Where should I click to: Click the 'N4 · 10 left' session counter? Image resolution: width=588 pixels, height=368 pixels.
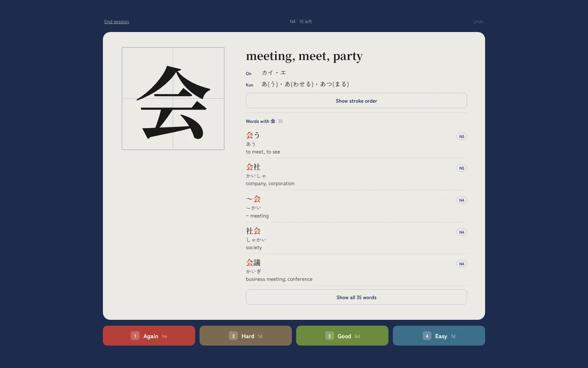pos(301,22)
